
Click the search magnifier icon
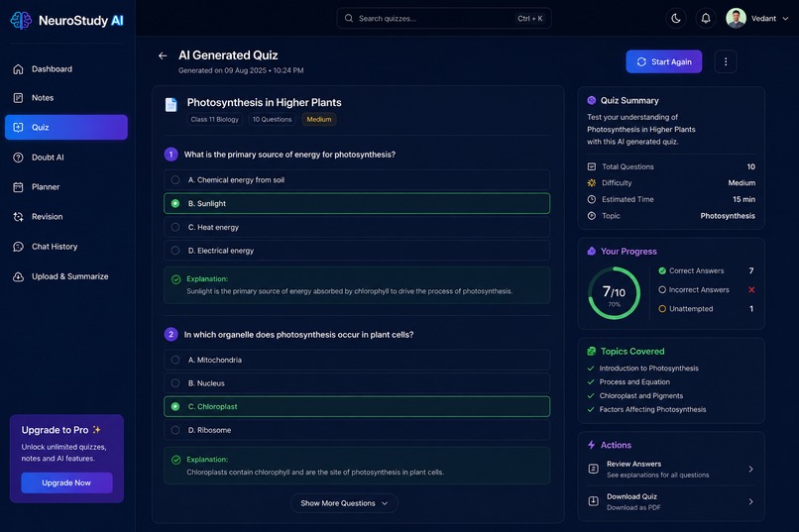(x=349, y=18)
